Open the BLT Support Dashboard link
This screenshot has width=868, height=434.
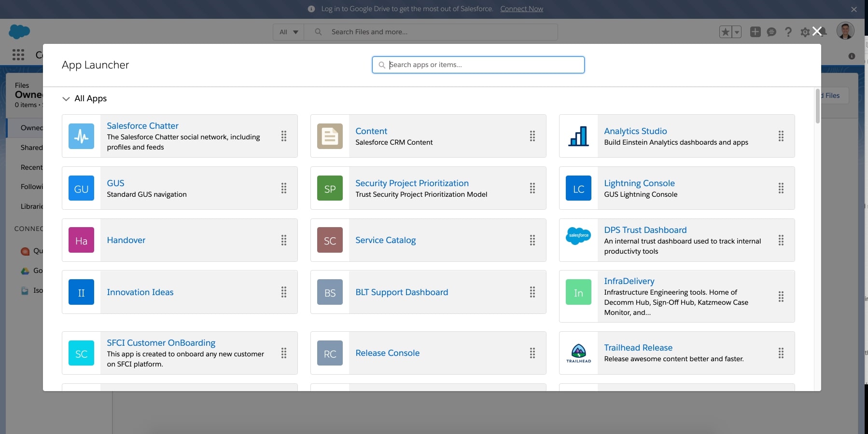click(x=402, y=292)
